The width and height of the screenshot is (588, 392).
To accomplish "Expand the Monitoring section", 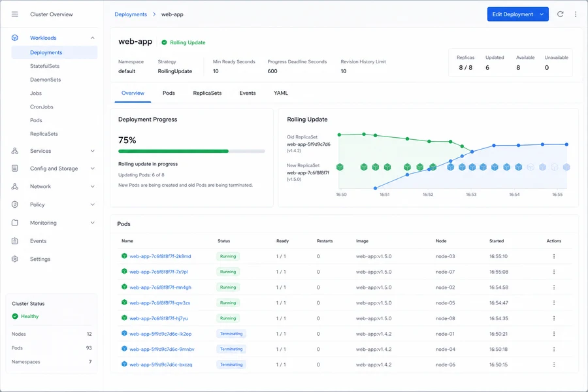I will point(92,222).
